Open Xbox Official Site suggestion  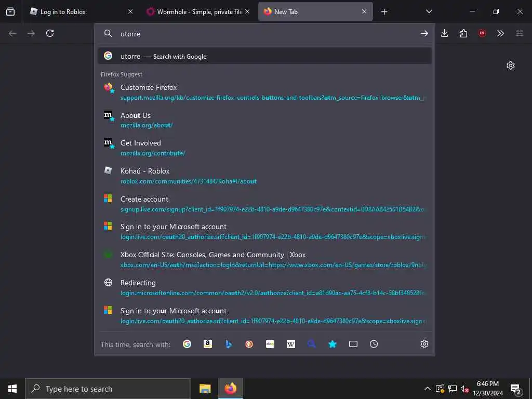264,260
